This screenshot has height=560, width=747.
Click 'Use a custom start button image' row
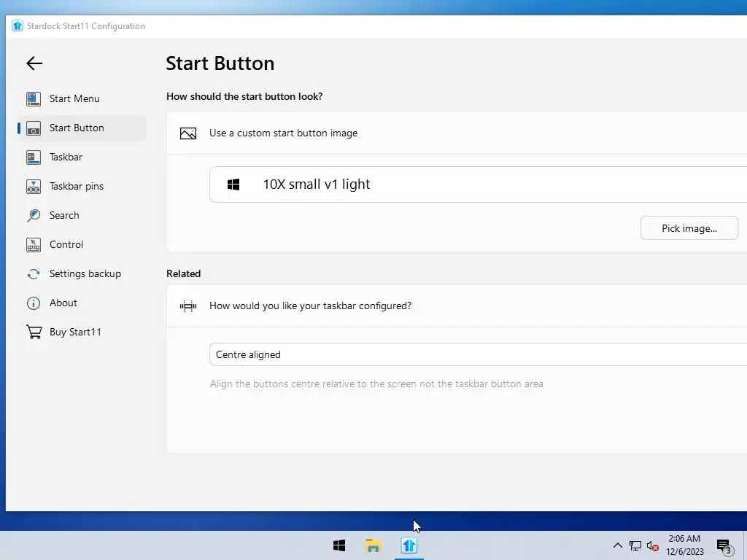click(457, 133)
